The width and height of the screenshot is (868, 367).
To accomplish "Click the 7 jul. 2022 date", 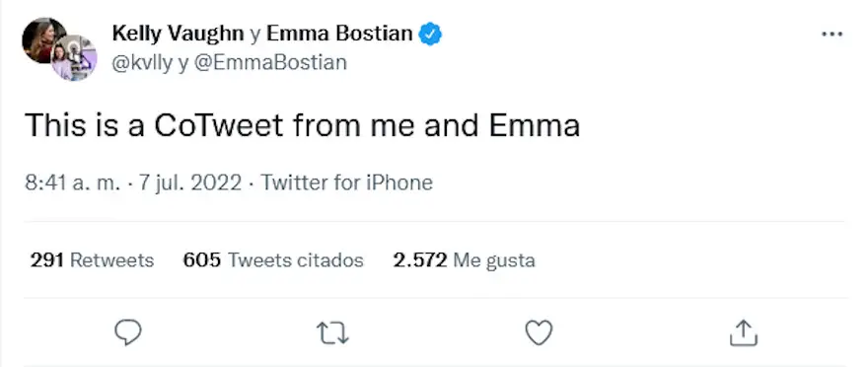I will coord(189,183).
